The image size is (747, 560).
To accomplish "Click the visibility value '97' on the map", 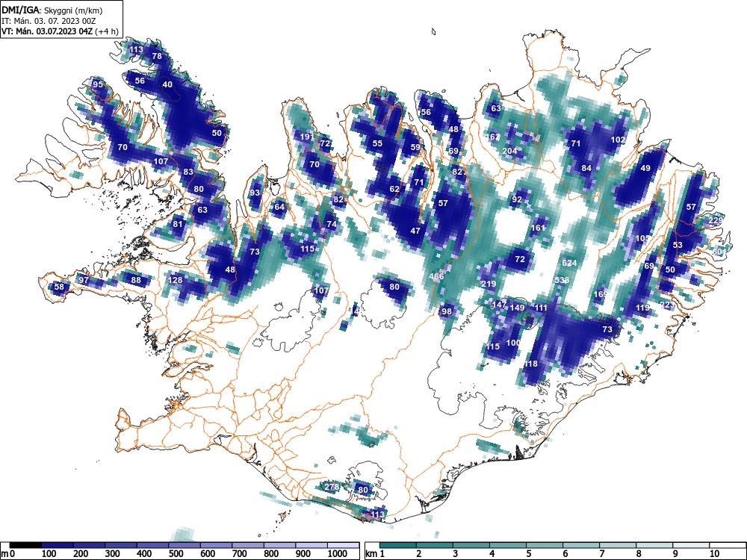I will click(x=84, y=279).
